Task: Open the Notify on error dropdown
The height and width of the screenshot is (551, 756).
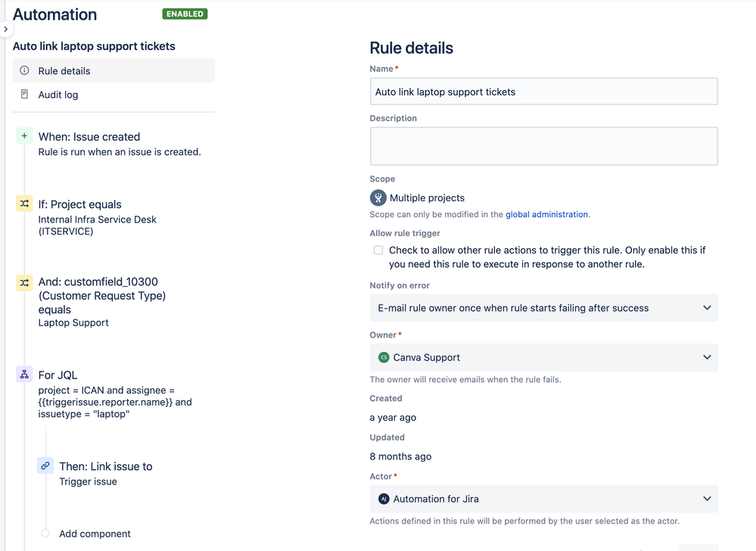Action: pos(544,308)
